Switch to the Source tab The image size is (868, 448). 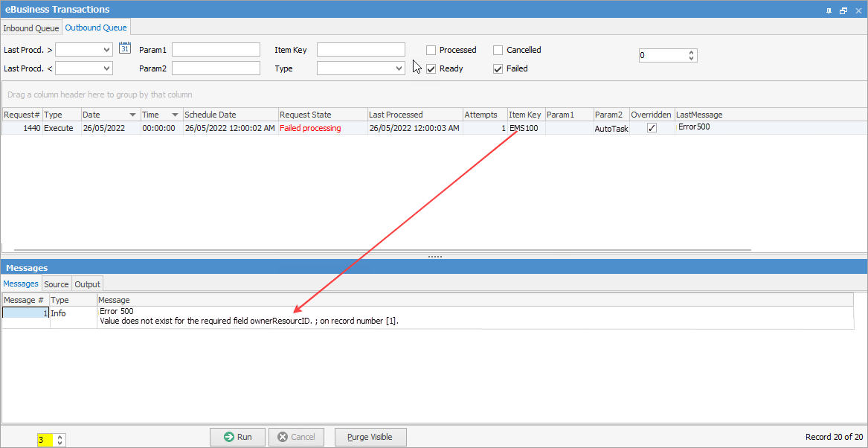pyautogui.click(x=57, y=284)
